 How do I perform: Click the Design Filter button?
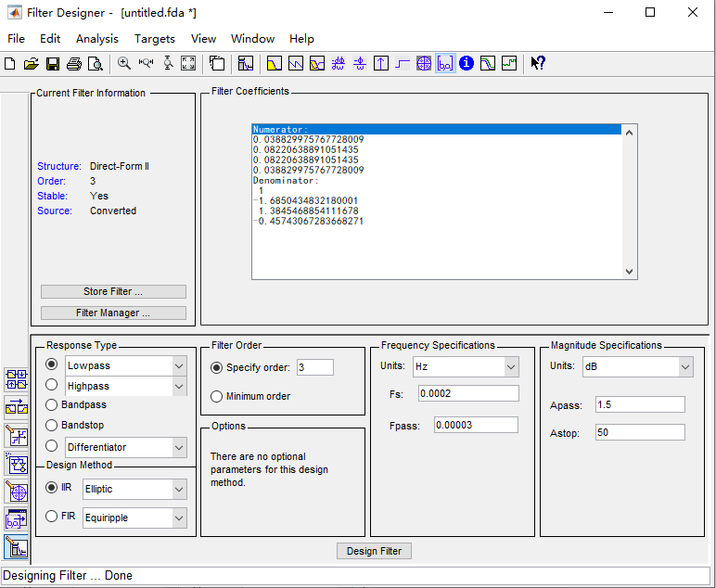pyautogui.click(x=374, y=551)
